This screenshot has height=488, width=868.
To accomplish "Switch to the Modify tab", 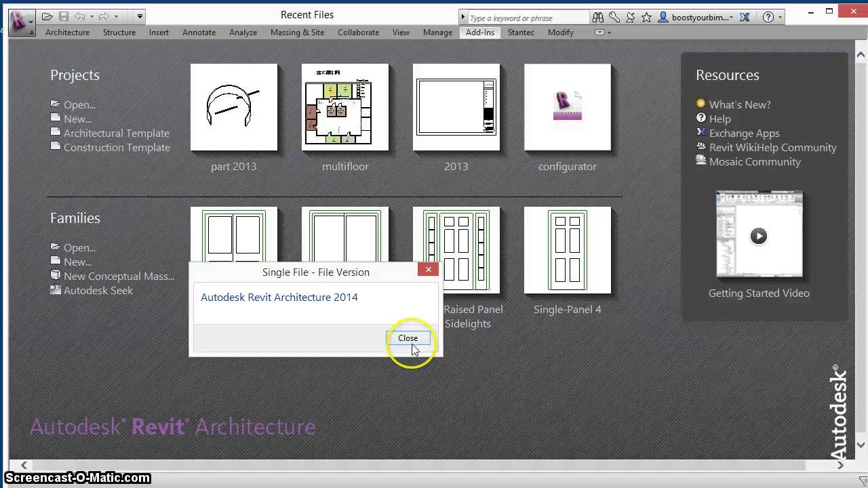I will tap(561, 32).
